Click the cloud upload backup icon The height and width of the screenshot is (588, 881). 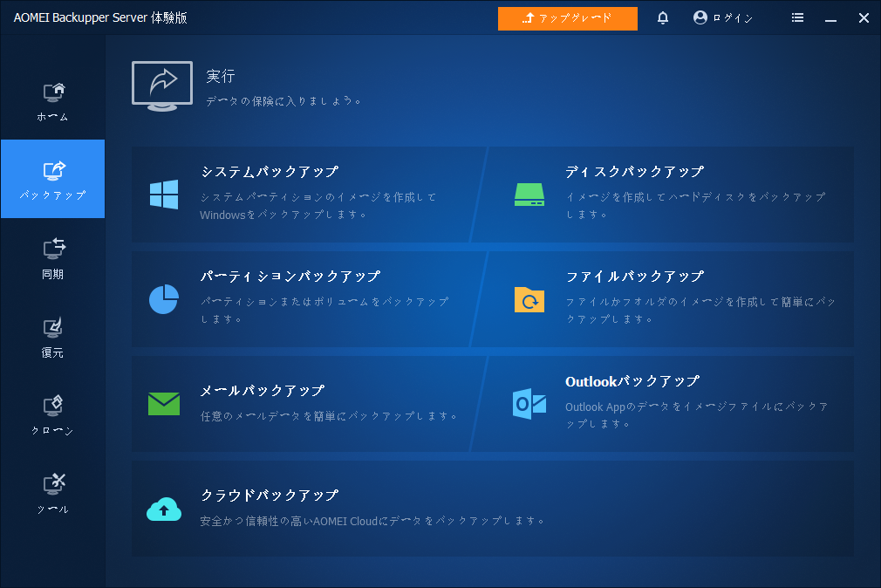(164, 509)
